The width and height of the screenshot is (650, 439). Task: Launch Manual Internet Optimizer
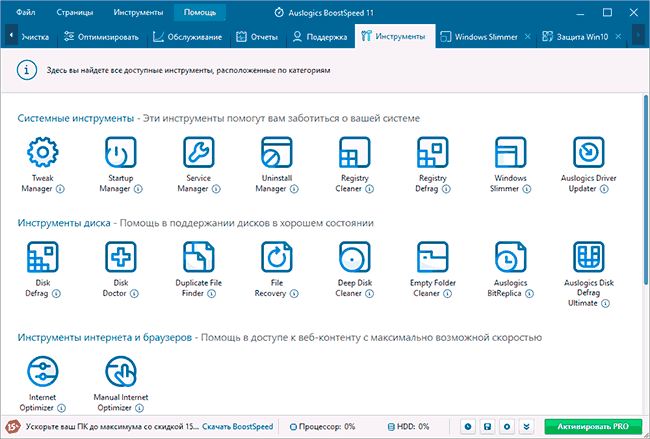[121, 371]
